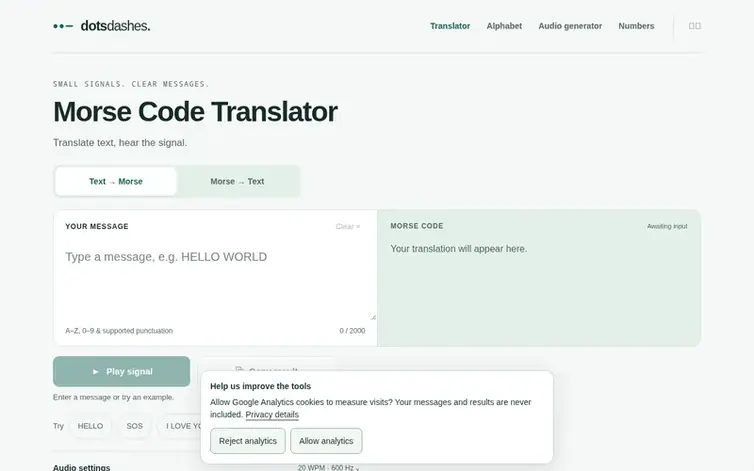Image resolution: width=754 pixels, height=471 pixels.
Task: Select the Text → Morse mode tab
Action: coord(116,181)
